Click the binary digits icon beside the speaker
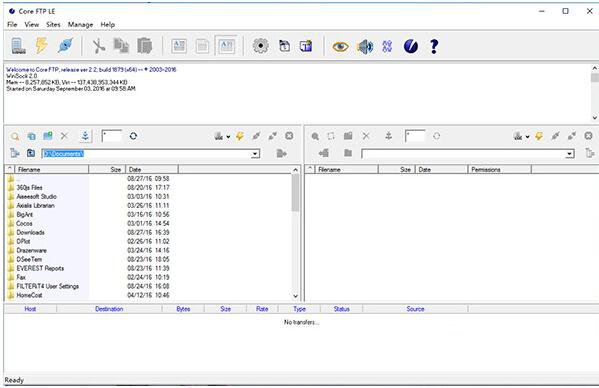599x388 pixels. point(387,47)
